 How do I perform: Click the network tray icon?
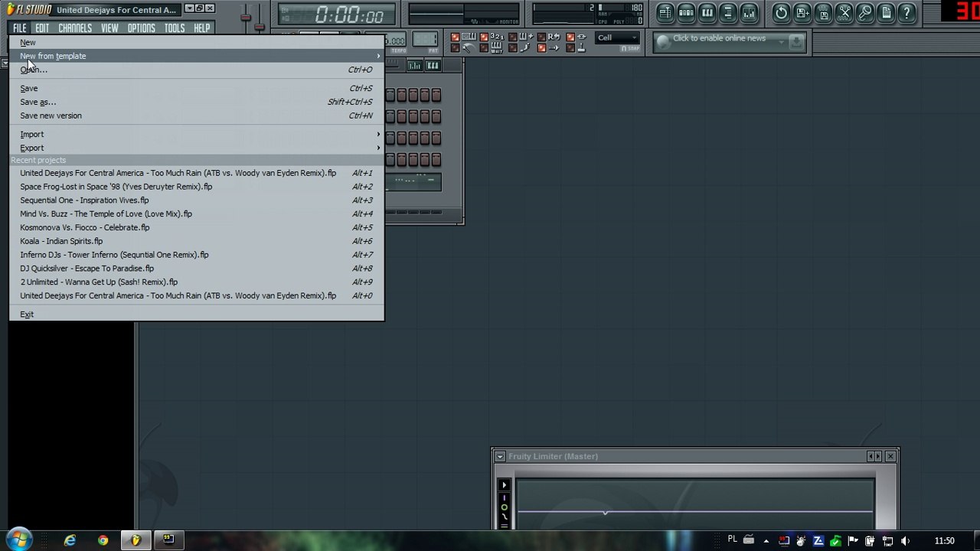coord(888,541)
